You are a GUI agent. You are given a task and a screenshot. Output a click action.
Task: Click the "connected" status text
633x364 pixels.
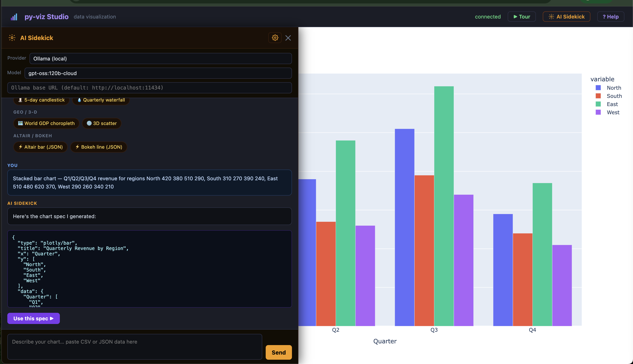(x=488, y=17)
